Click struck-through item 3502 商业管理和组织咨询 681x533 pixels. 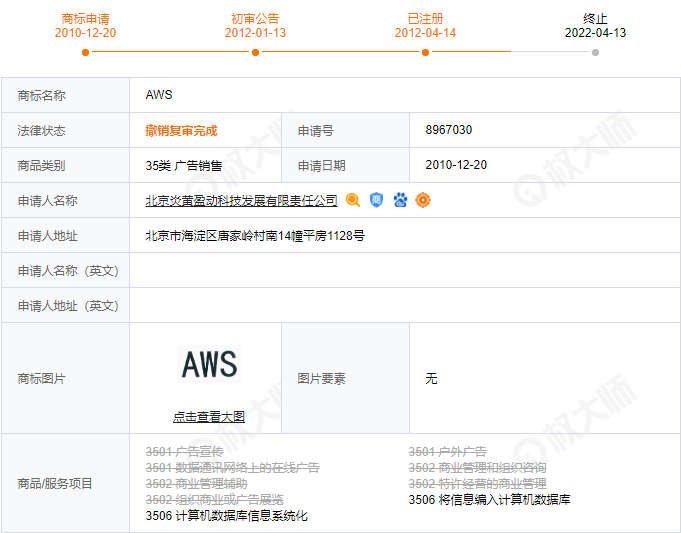(x=477, y=468)
